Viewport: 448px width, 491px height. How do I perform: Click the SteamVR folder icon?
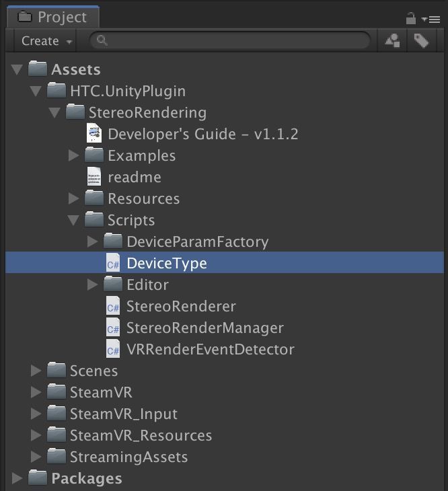pyautogui.click(x=57, y=391)
